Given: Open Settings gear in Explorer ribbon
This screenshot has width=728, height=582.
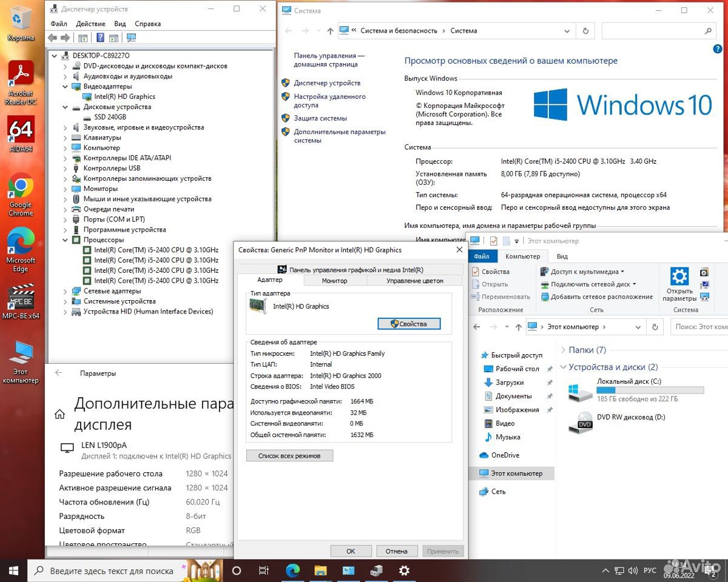Looking at the screenshot, I should [x=679, y=284].
